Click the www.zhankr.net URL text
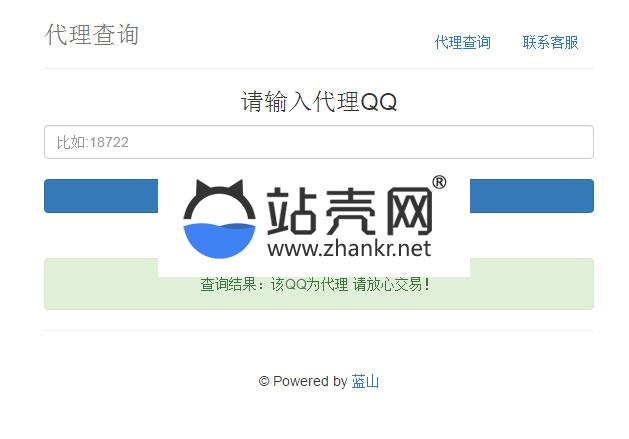 [x=349, y=248]
